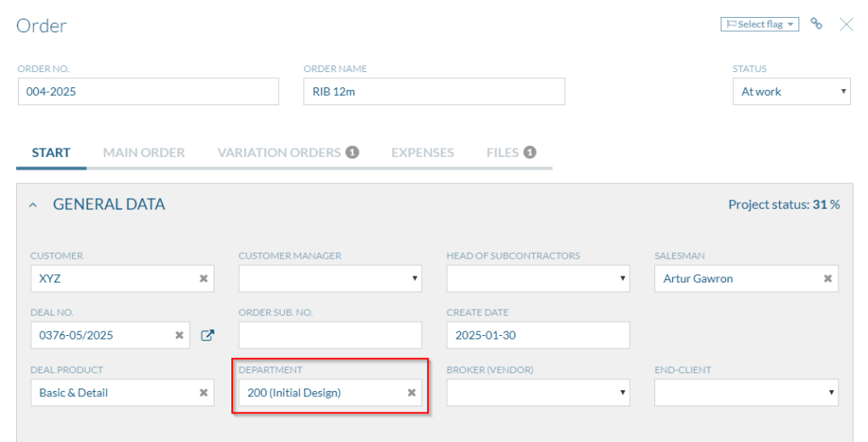Copy order link via chain icon

(x=816, y=23)
